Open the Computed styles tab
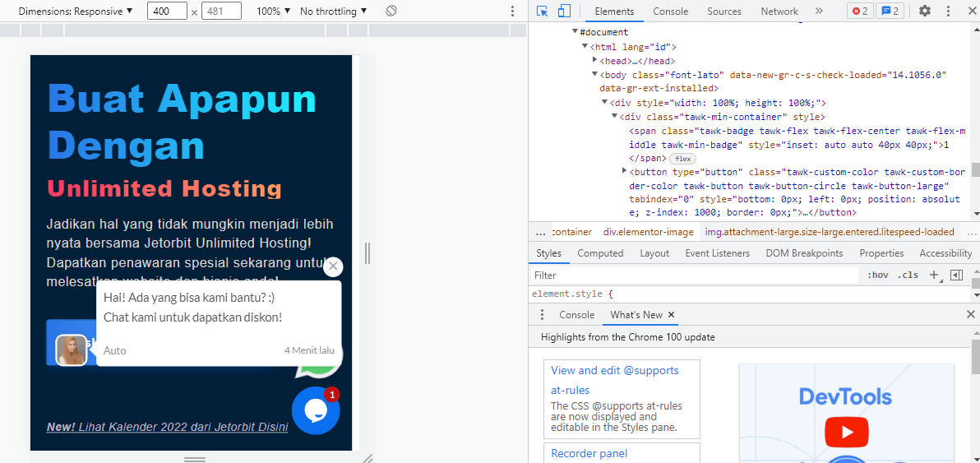Viewport: 980px width, 463px height. (x=600, y=253)
